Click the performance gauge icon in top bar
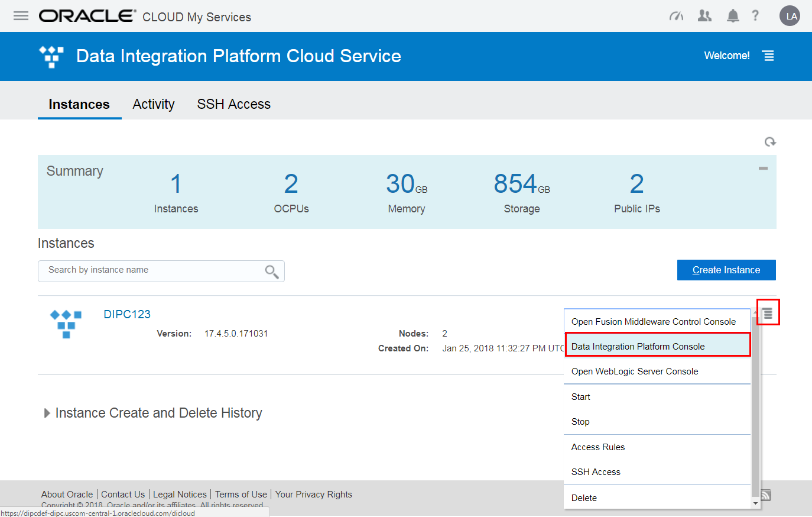812x517 pixels. click(x=676, y=16)
